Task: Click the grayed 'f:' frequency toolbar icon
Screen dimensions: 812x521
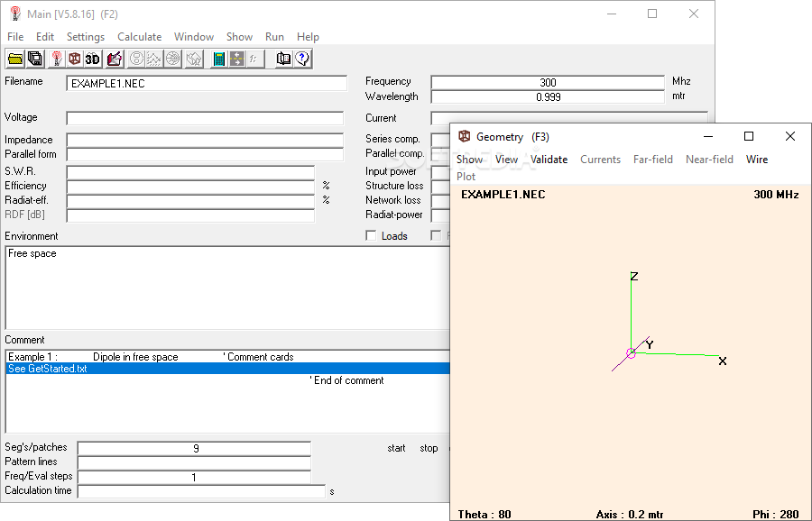Action: (254, 59)
